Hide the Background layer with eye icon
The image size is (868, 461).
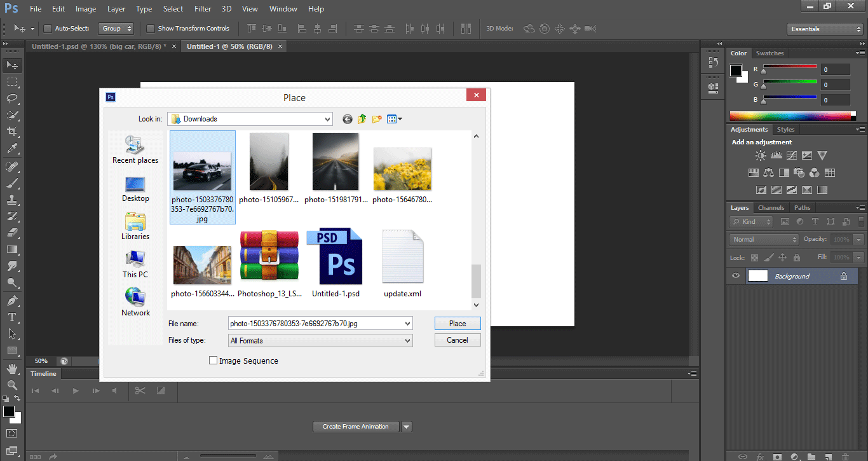736,276
